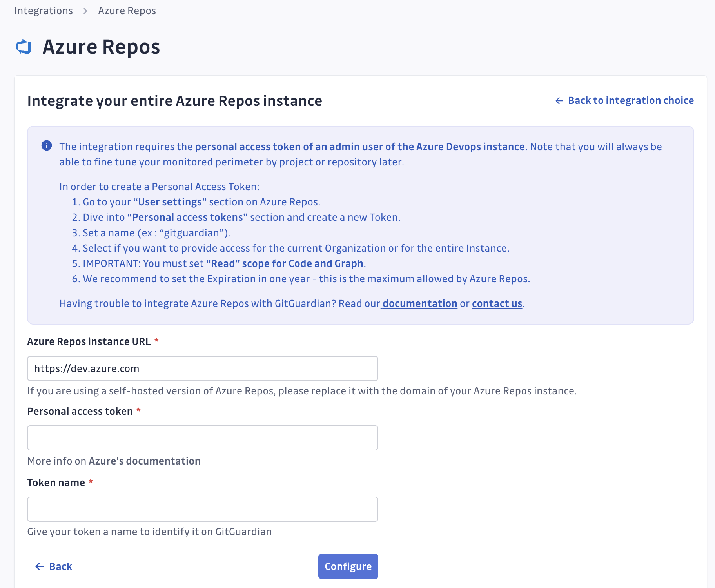Open the documentation link
This screenshot has height=588, width=715.
click(420, 303)
